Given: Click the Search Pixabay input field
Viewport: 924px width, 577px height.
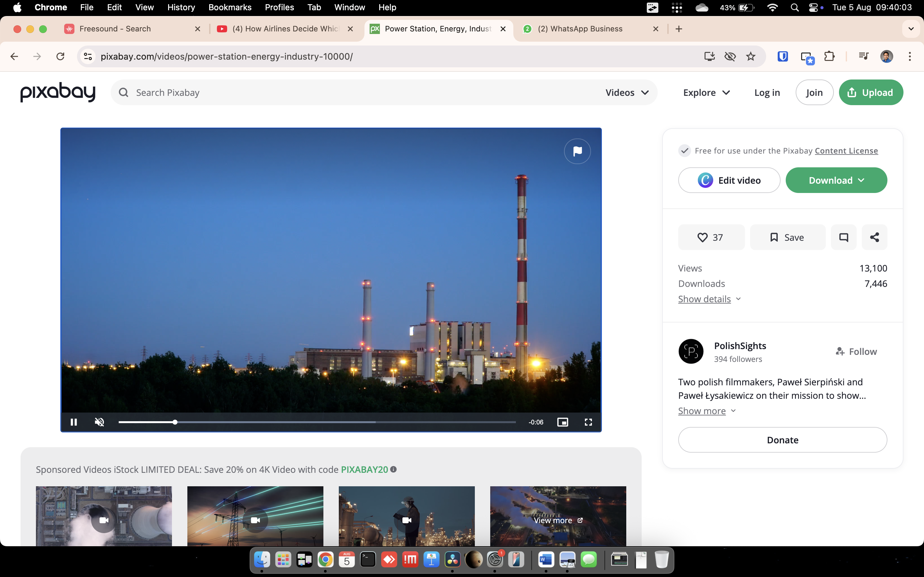Looking at the screenshot, I should click(x=344, y=92).
